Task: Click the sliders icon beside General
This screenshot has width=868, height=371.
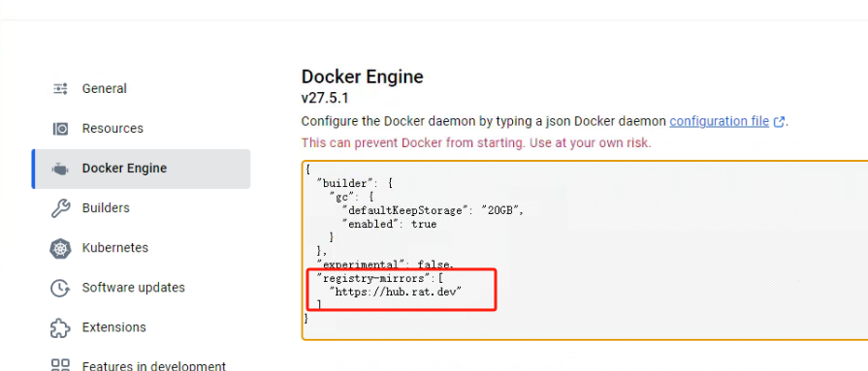Action: coord(60,88)
